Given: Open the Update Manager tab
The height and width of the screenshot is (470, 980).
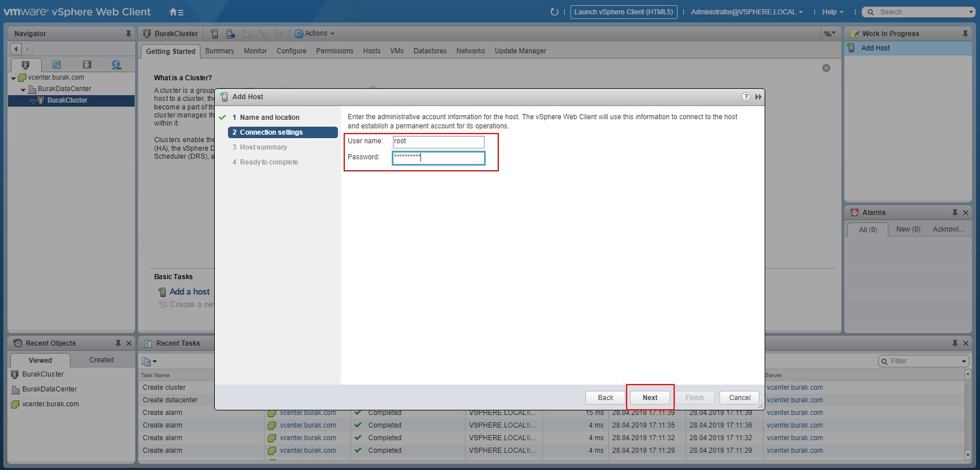Looking at the screenshot, I should tap(520, 51).
